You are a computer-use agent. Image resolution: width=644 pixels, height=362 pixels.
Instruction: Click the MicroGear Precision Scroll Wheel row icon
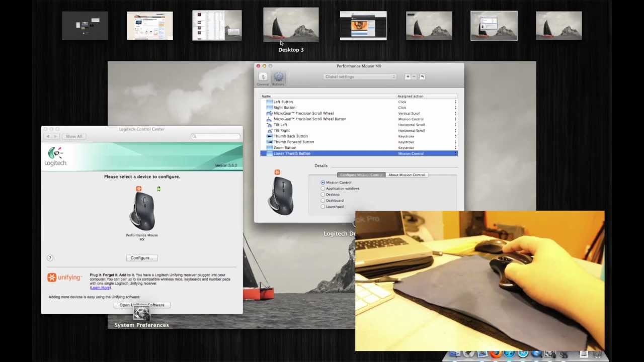click(x=270, y=113)
